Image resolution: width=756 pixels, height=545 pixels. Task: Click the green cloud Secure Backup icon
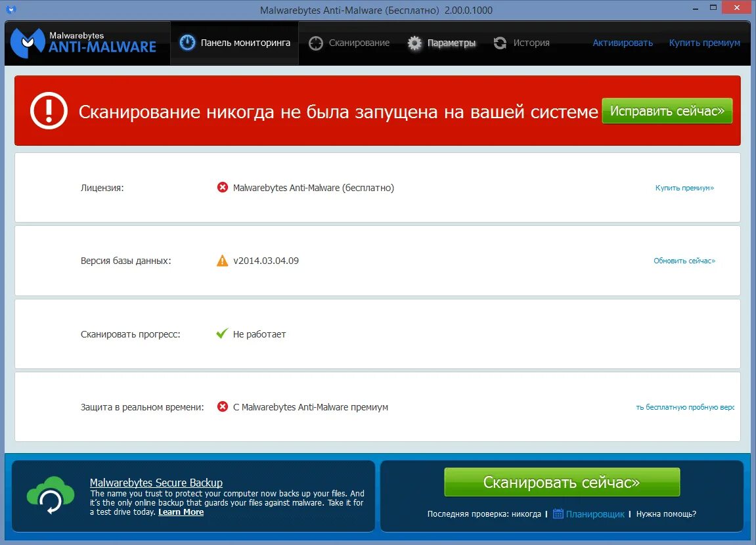coord(51,495)
